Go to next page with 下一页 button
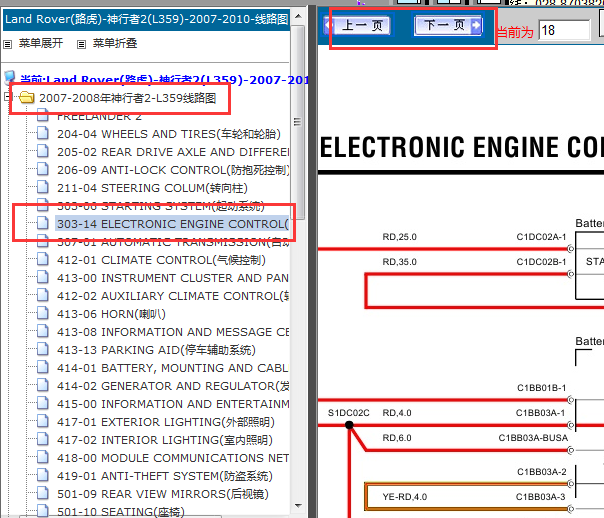The image size is (604, 518). click(x=448, y=25)
